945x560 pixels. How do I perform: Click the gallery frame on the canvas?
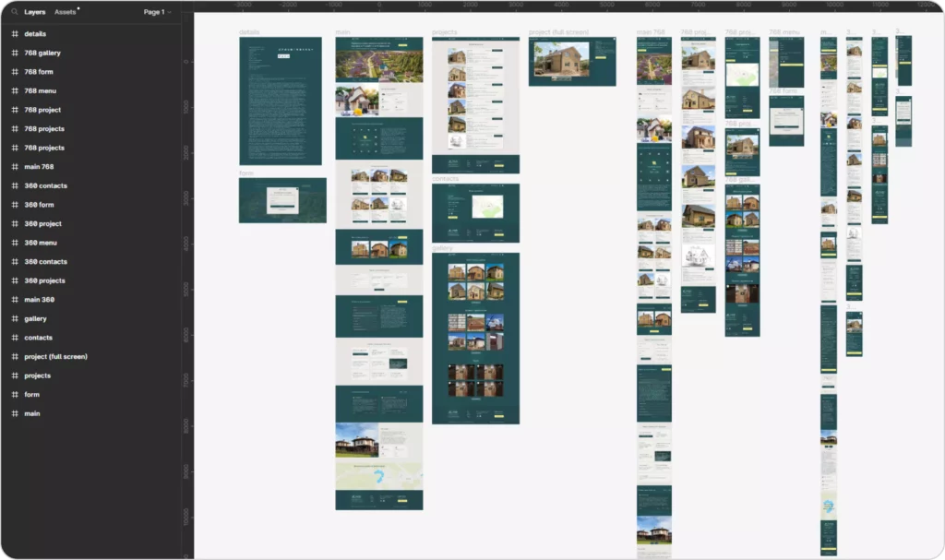pyautogui.click(x=475, y=339)
